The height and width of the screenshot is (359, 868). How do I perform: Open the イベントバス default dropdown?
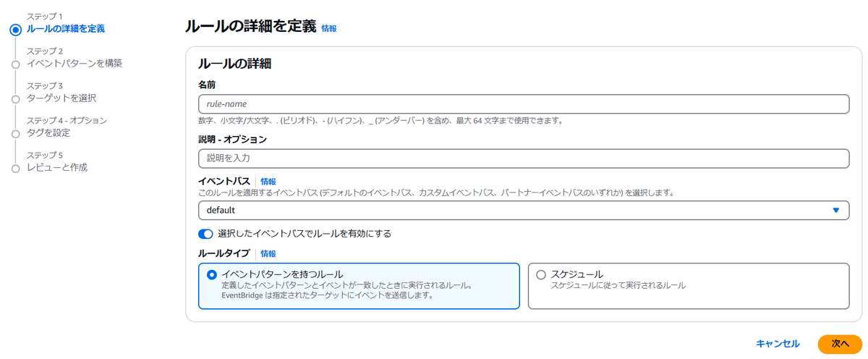523,211
